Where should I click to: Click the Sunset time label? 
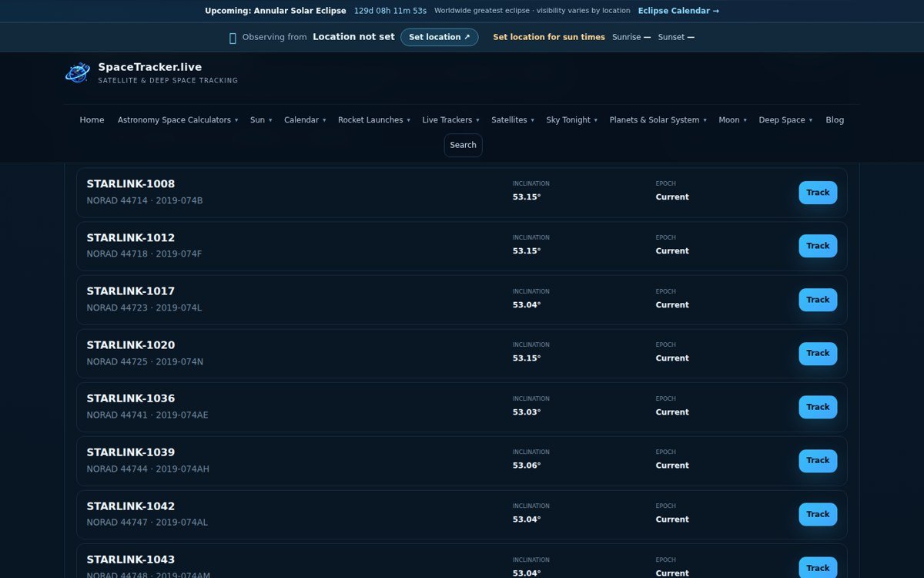click(676, 37)
